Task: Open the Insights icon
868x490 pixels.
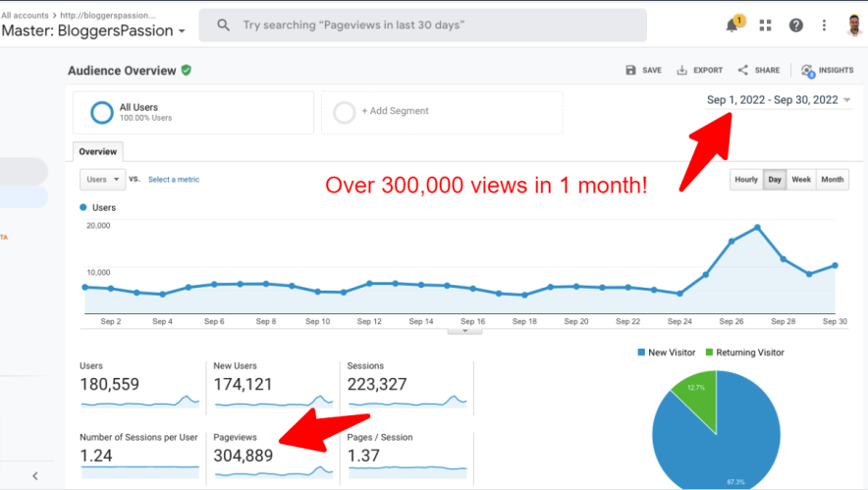Action: [808, 71]
